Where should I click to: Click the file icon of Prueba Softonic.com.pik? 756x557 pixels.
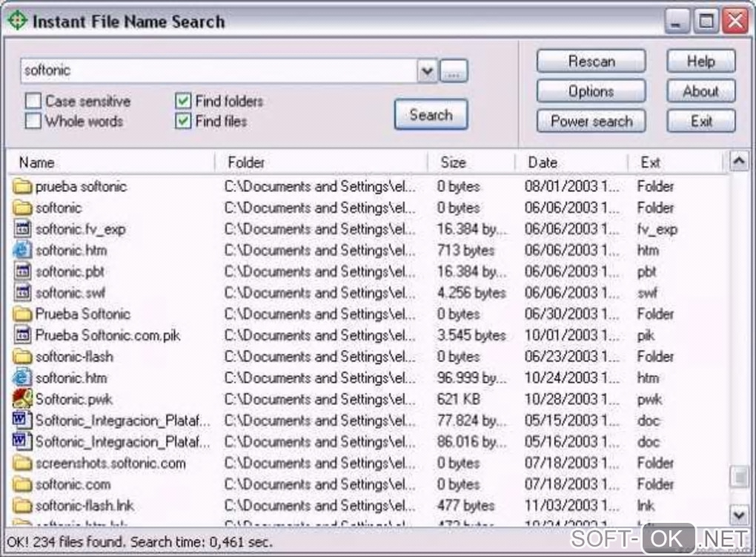click(x=21, y=335)
